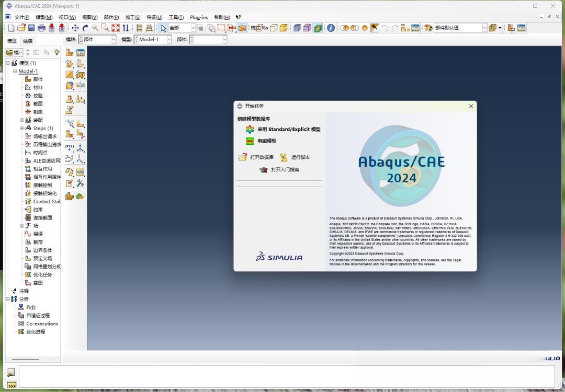Click 打开入门指南 link
This screenshot has height=392, width=565.
pyautogui.click(x=285, y=169)
